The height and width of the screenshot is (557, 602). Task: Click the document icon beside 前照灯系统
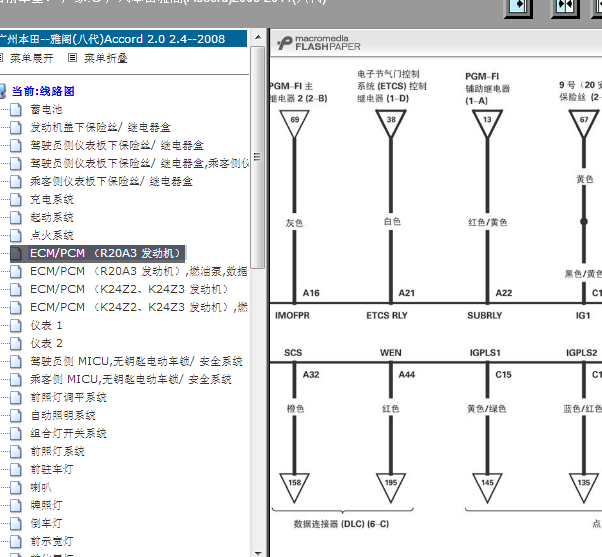tap(16, 452)
